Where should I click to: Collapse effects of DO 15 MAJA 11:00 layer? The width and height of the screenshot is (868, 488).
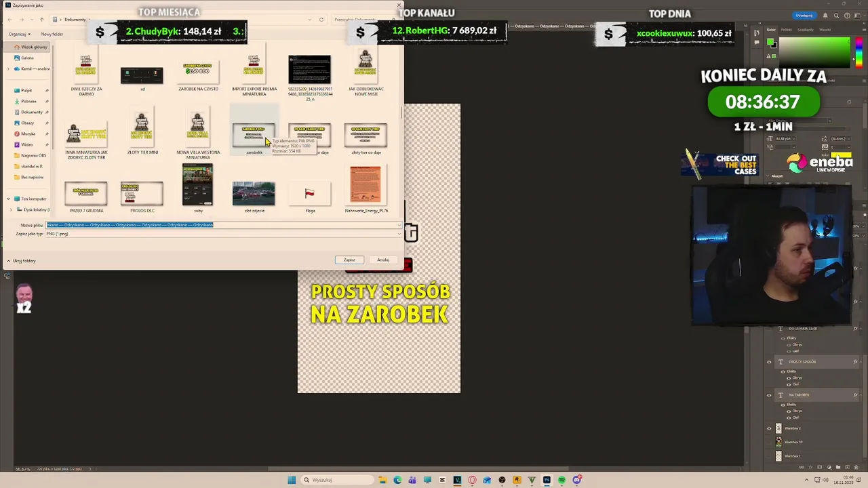861,328
